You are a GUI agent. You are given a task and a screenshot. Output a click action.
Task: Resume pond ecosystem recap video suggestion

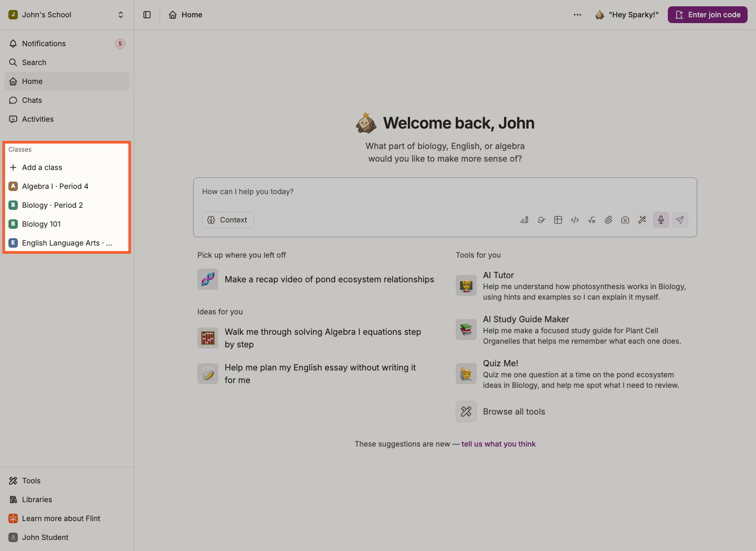tap(316, 279)
